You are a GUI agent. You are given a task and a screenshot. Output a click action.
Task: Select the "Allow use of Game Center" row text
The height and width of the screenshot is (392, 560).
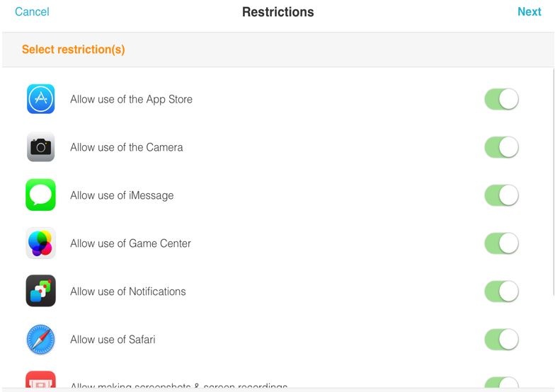click(x=130, y=243)
